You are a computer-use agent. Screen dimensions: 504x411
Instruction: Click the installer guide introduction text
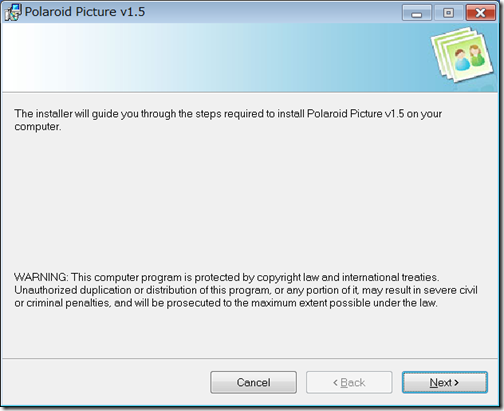pyautogui.click(x=228, y=120)
